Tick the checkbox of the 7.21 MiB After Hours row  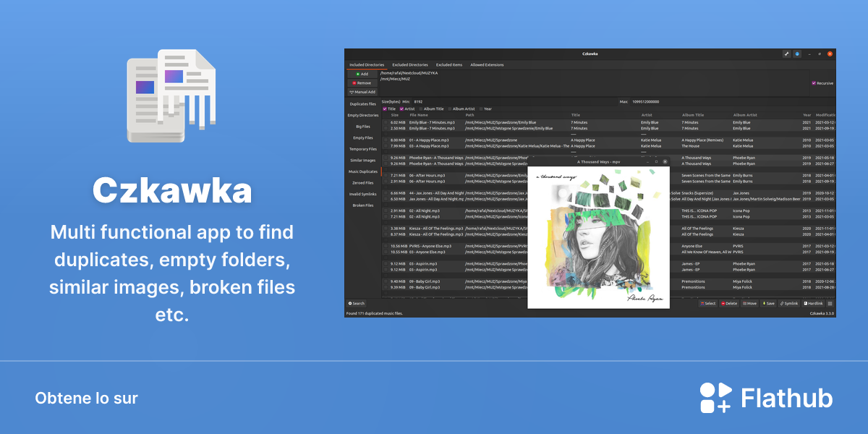386,175
